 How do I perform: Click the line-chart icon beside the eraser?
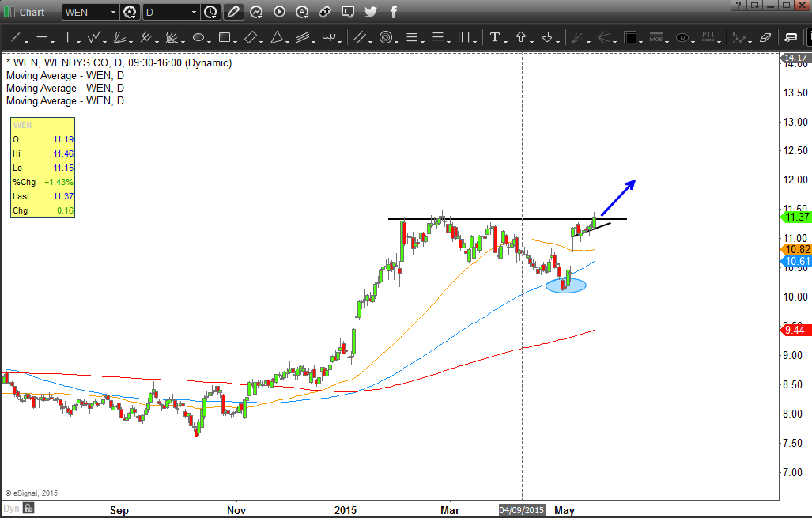(739, 37)
